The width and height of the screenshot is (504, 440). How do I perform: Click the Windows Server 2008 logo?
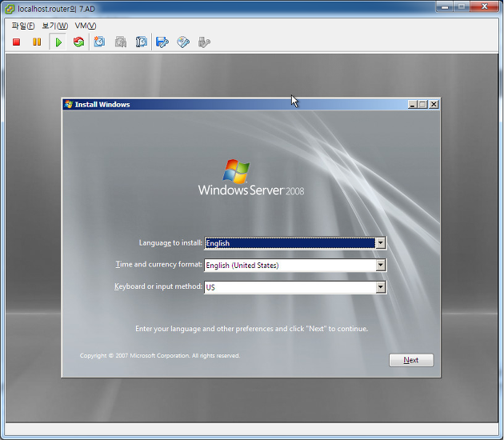(250, 178)
